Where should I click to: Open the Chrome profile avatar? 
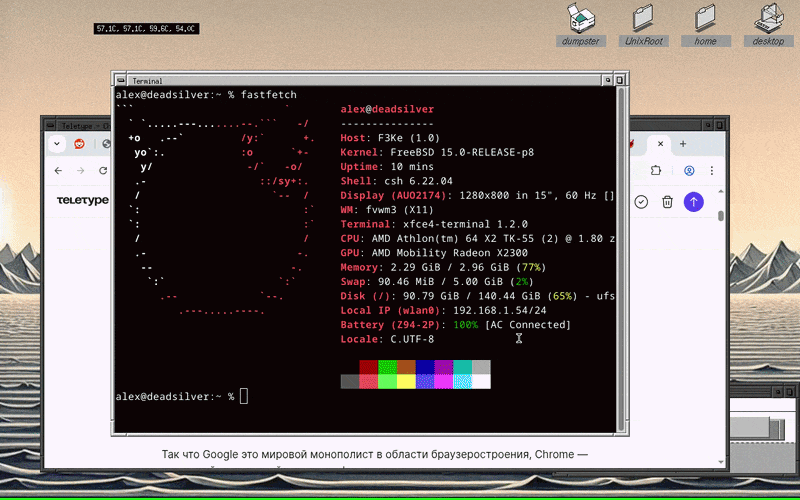(689, 170)
